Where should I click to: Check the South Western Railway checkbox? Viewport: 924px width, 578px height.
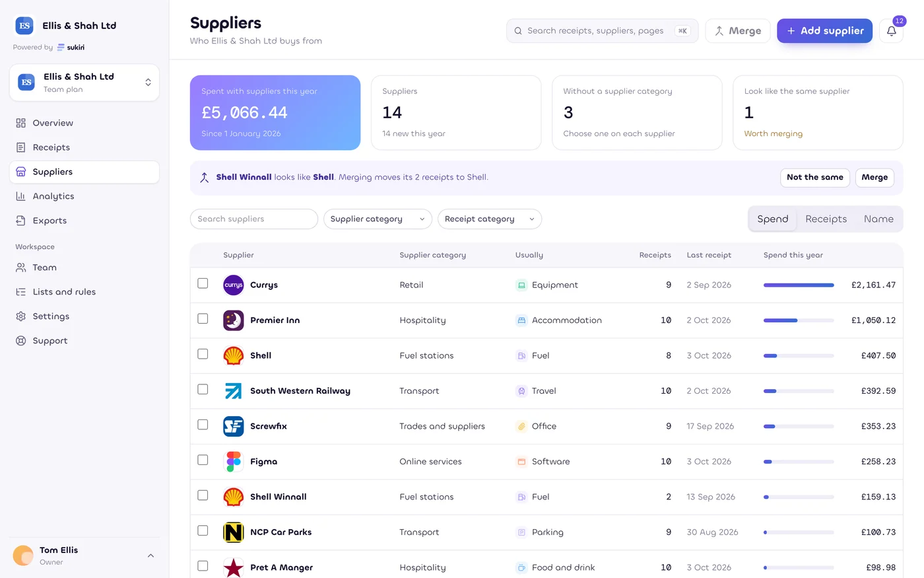(203, 389)
